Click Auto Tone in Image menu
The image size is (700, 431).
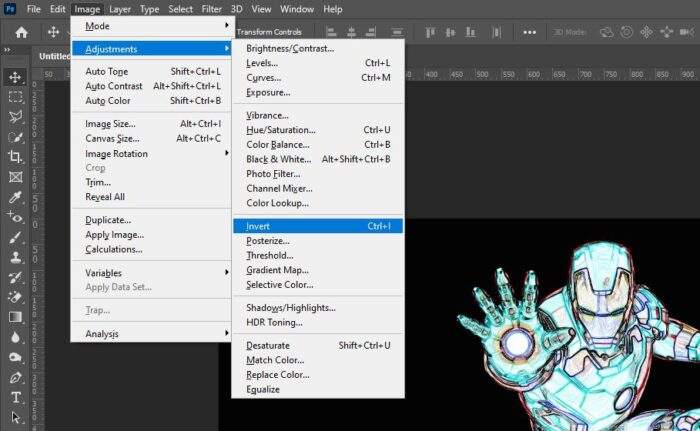coord(151,71)
